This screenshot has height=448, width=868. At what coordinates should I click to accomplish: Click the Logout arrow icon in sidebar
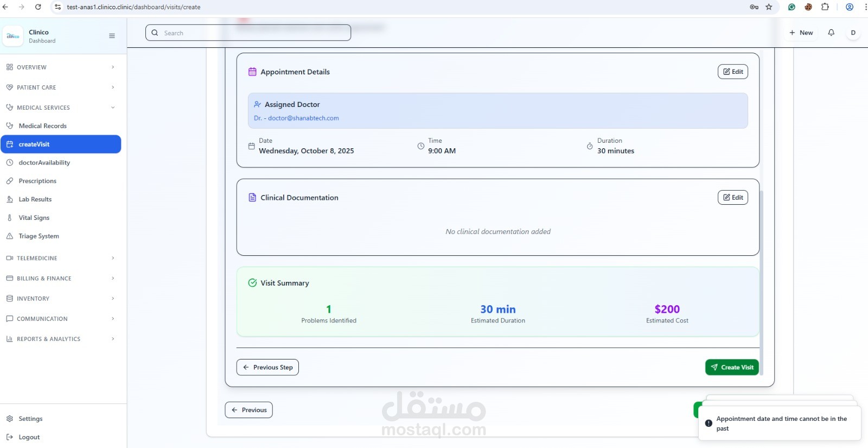point(10,437)
